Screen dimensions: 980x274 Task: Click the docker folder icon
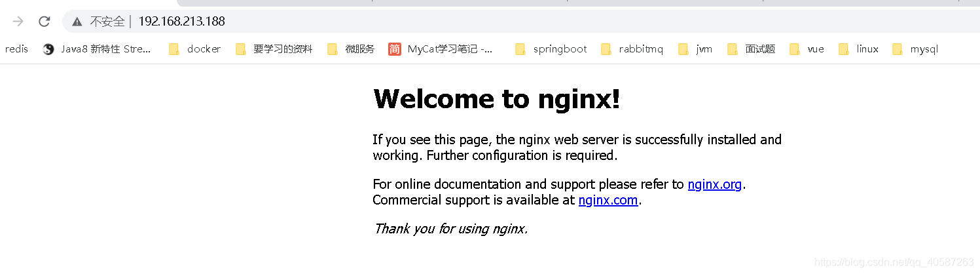(x=174, y=49)
